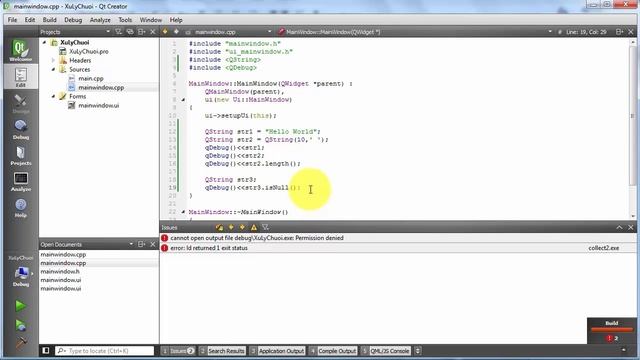Open the Tools menu
Viewport: 640px width, 360px height.
pos(125,20)
